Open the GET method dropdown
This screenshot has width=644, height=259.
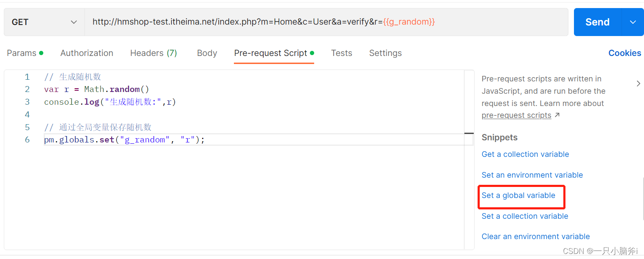coord(44,22)
